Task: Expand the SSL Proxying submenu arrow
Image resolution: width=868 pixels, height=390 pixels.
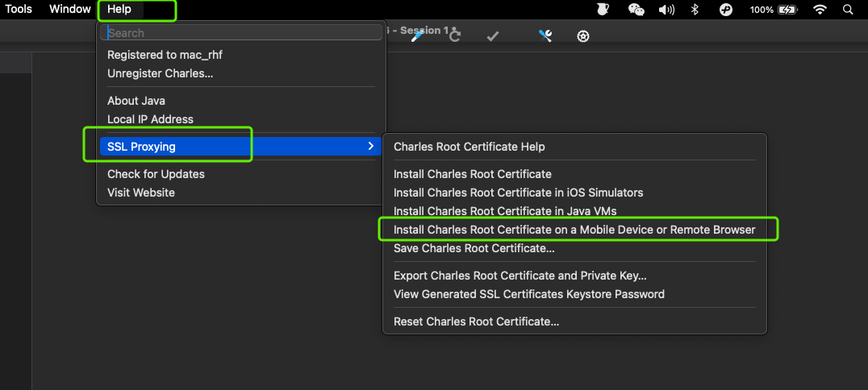Action: (370, 147)
